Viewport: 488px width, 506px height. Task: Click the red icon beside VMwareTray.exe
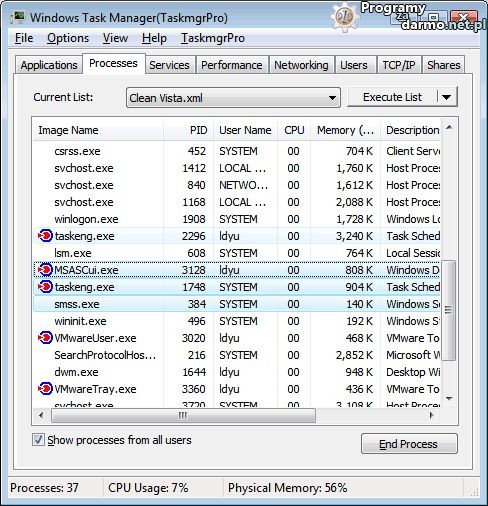(45, 389)
